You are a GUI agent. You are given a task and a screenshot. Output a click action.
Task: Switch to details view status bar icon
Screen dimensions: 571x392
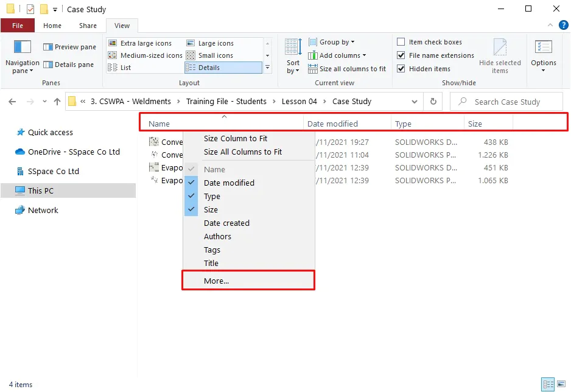(548, 384)
